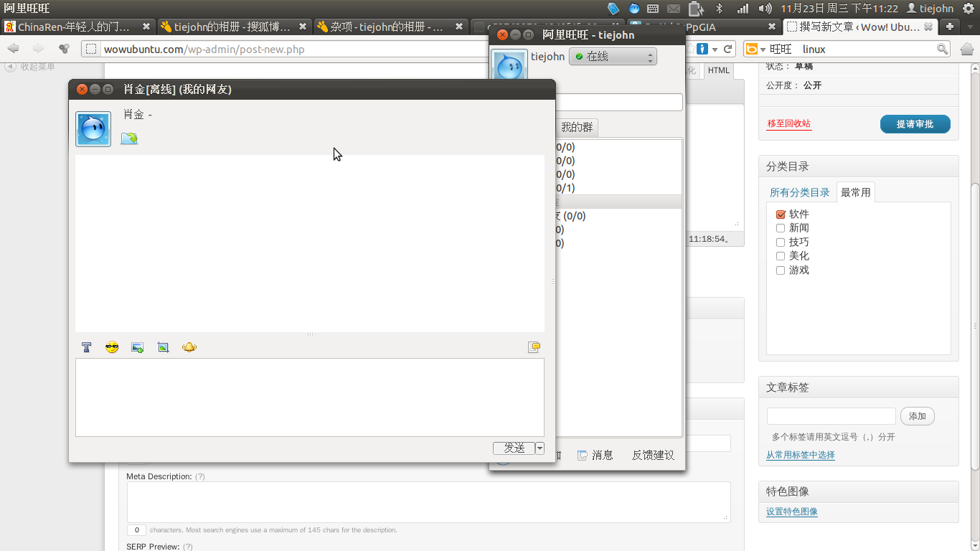The image size is (980, 551).
Task: Switch to 杂项 - tiejohn的相册 browser tab
Action: (x=390, y=27)
